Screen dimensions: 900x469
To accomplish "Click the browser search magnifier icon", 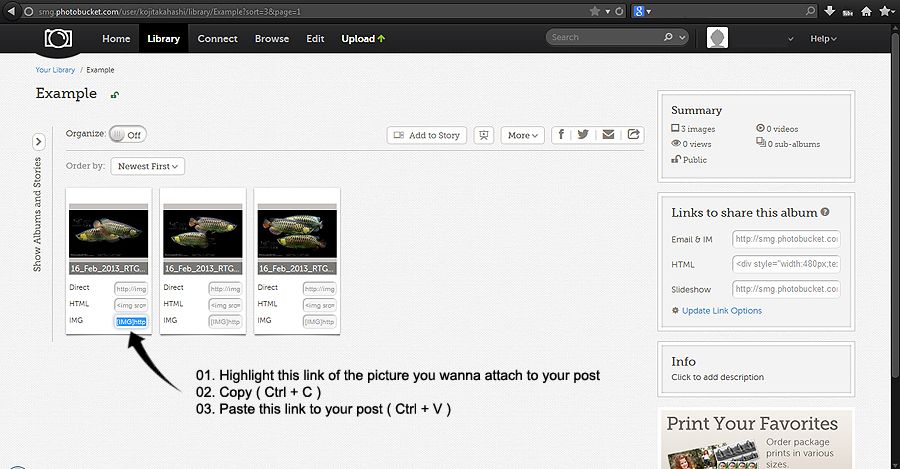I will [x=810, y=11].
